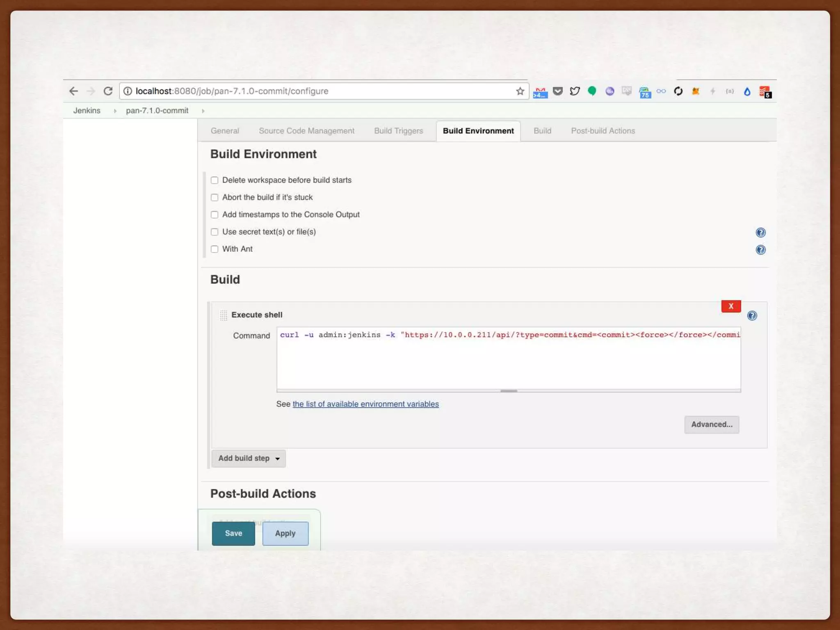The image size is (840, 630).
Task: Enable Add timestamps to the Console Output
Action: 214,215
